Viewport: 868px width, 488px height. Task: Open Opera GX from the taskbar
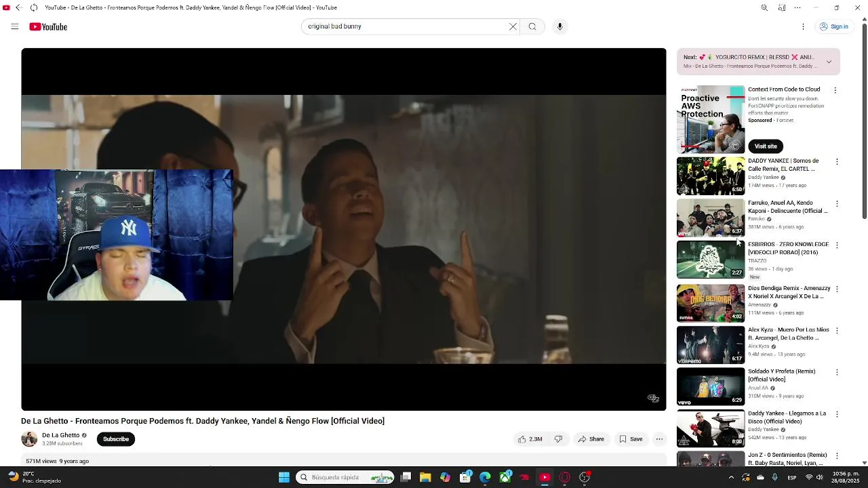pos(564,477)
